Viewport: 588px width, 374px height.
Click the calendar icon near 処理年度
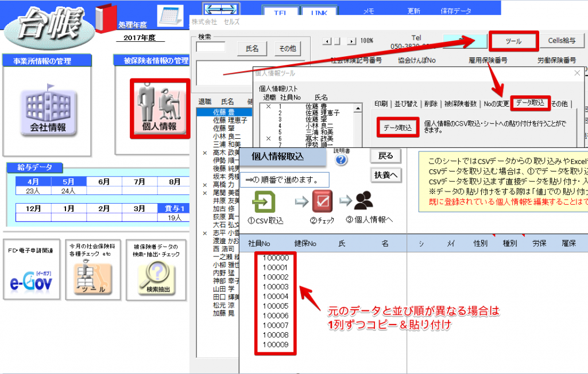point(170,15)
